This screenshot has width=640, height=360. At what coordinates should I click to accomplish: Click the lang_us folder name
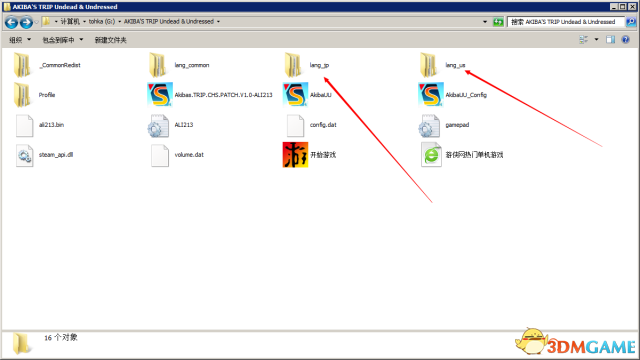coord(455,65)
